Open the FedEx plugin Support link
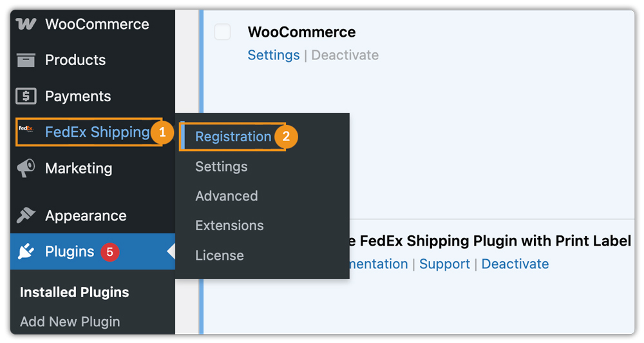644x343 pixels. (444, 264)
